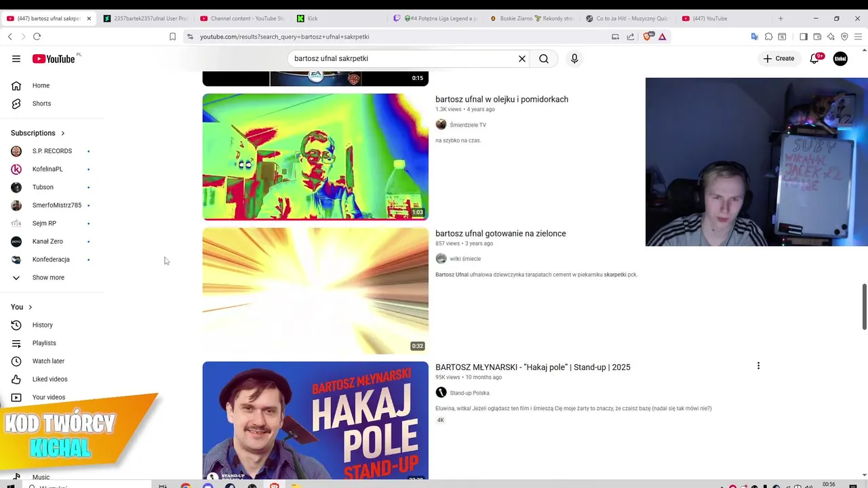Go back in browser
Image resolution: width=868 pixels, height=488 pixels.
coord(9,37)
